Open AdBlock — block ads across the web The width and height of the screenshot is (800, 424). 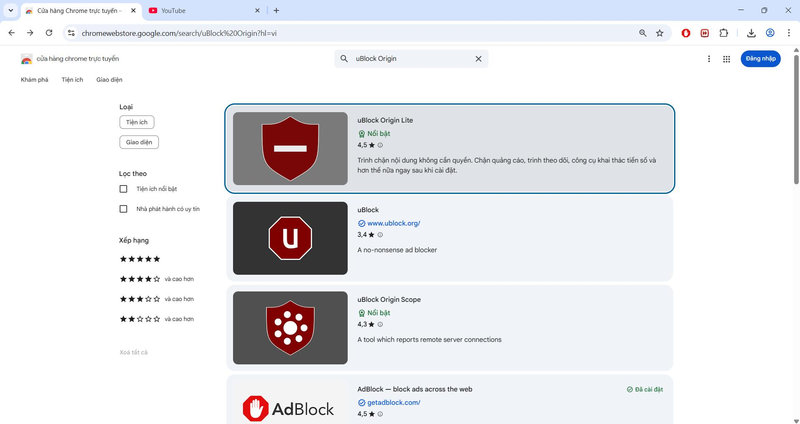415,389
